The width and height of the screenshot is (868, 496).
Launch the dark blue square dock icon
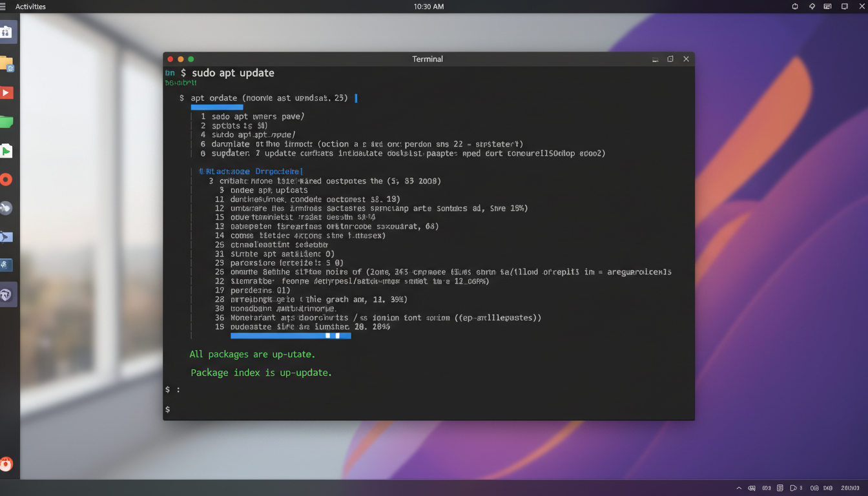6,265
